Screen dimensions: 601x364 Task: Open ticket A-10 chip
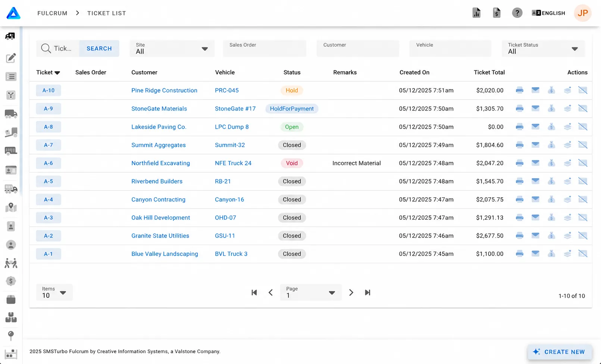click(48, 90)
